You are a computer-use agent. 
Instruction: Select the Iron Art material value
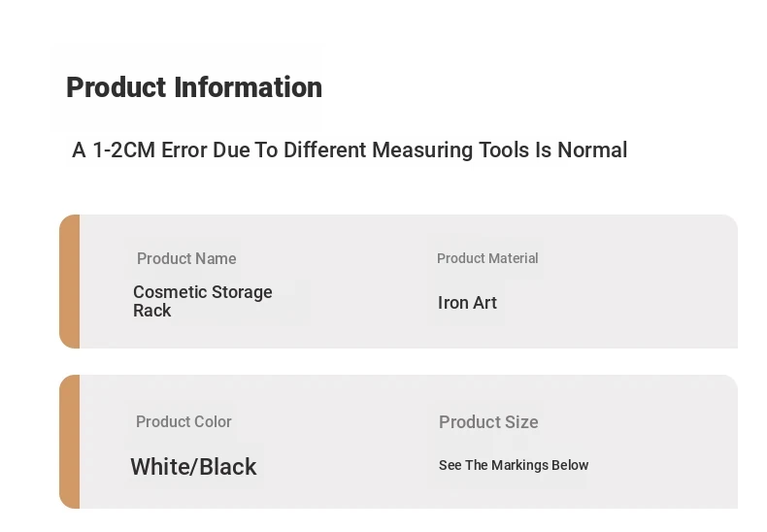(467, 303)
